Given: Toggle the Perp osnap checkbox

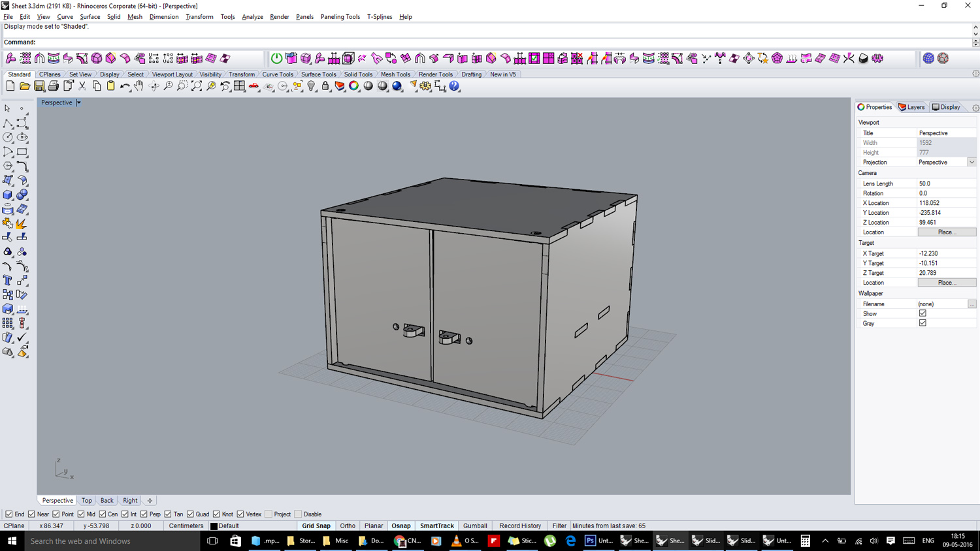Looking at the screenshot, I should (x=144, y=514).
